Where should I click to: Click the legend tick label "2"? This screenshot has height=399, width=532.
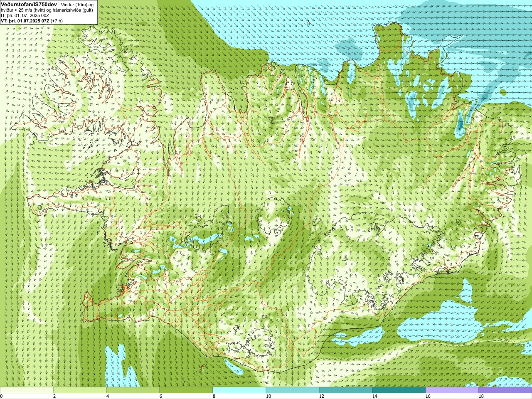point(54,396)
